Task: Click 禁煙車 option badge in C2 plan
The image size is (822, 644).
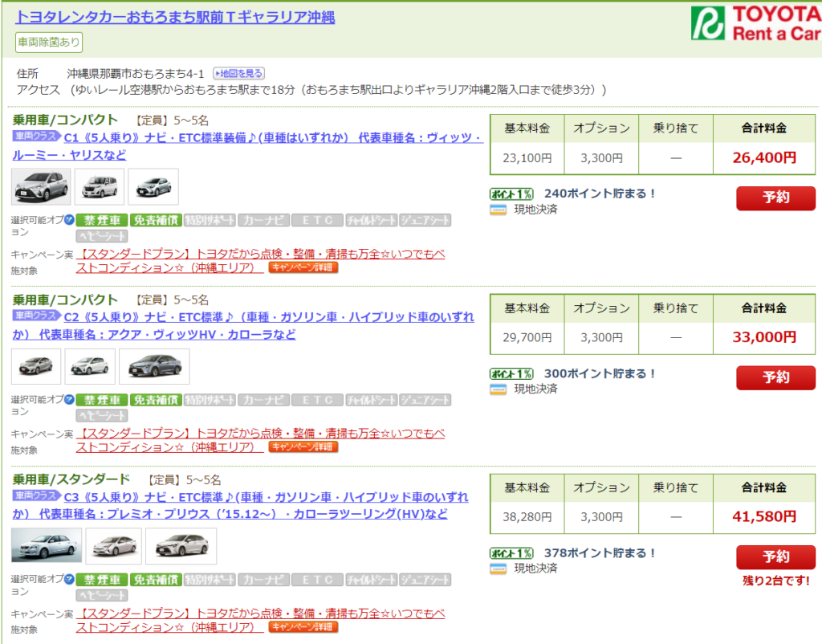Action: tap(102, 400)
